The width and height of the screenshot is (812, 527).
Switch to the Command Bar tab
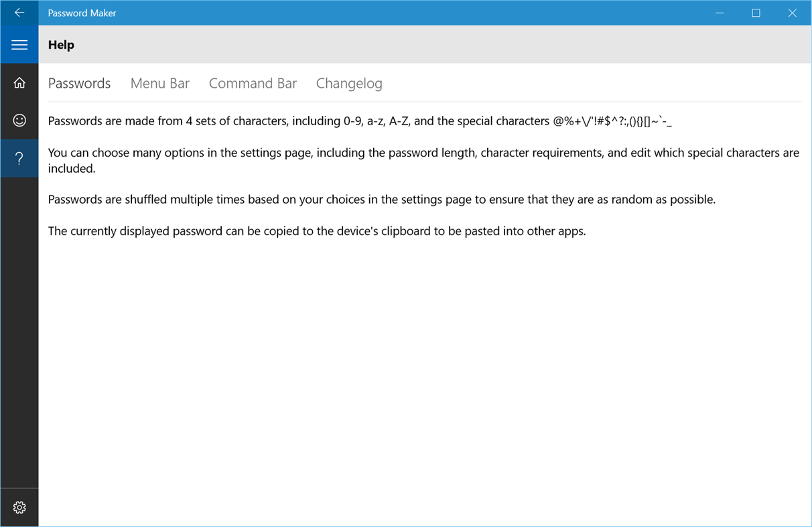click(253, 84)
